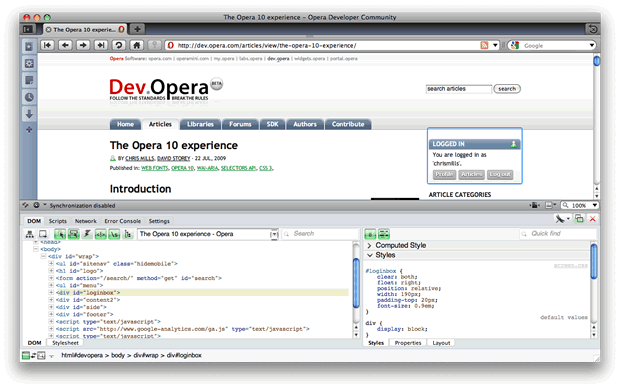Viewport: 620px width, 389px height.
Task: Open the document selector 'The Opera 10 experience - Opera'
Action: pos(208,234)
